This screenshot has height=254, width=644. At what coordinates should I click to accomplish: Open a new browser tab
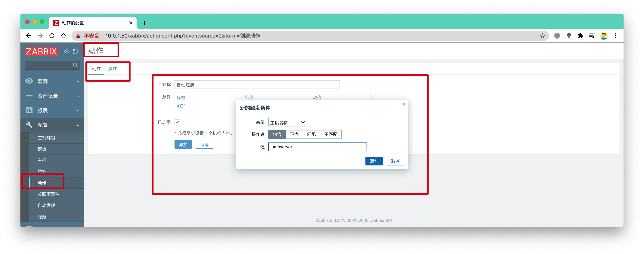click(x=144, y=23)
